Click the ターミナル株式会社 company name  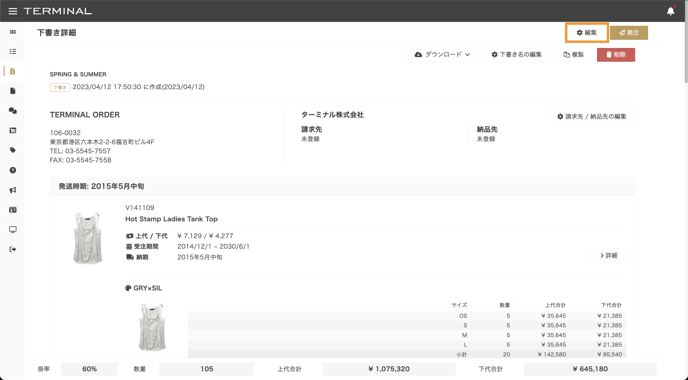pos(332,115)
